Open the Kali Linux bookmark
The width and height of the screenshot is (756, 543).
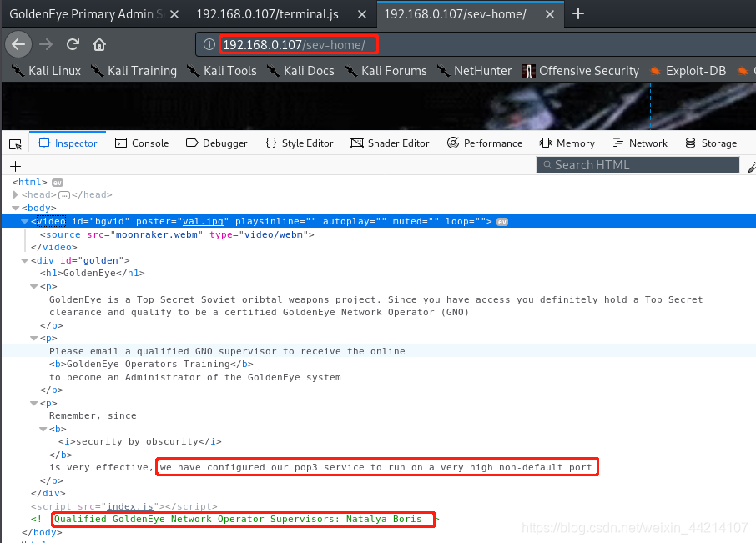[46, 71]
